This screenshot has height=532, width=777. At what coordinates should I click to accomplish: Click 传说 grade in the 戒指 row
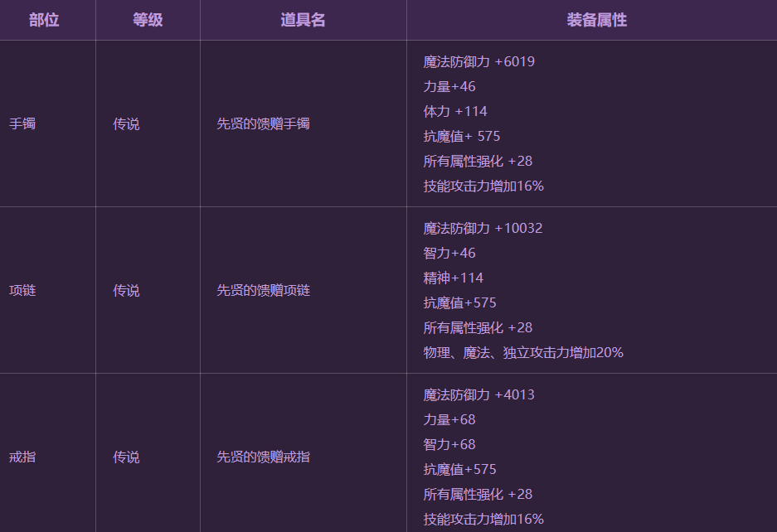pos(126,457)
